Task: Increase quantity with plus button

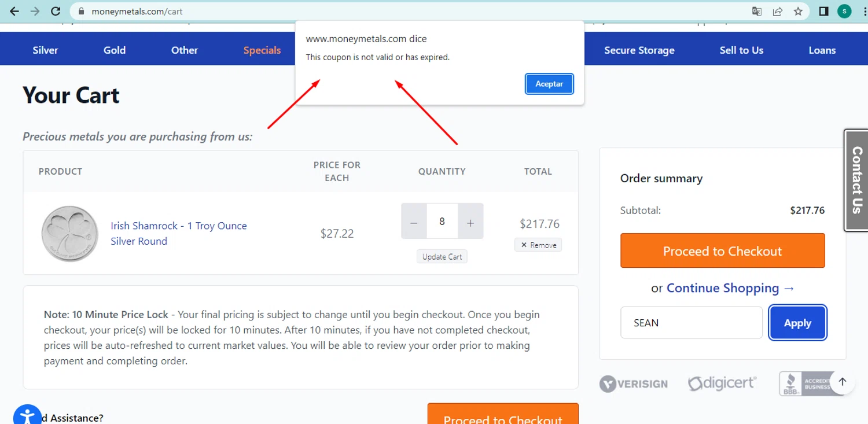Action: coord(470,222)
